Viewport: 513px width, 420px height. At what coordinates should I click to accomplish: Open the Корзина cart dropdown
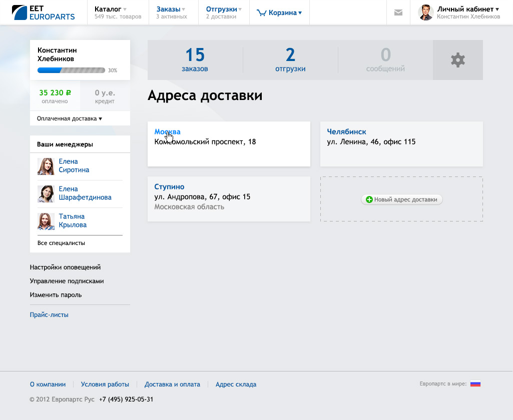[x=279, y=13]
